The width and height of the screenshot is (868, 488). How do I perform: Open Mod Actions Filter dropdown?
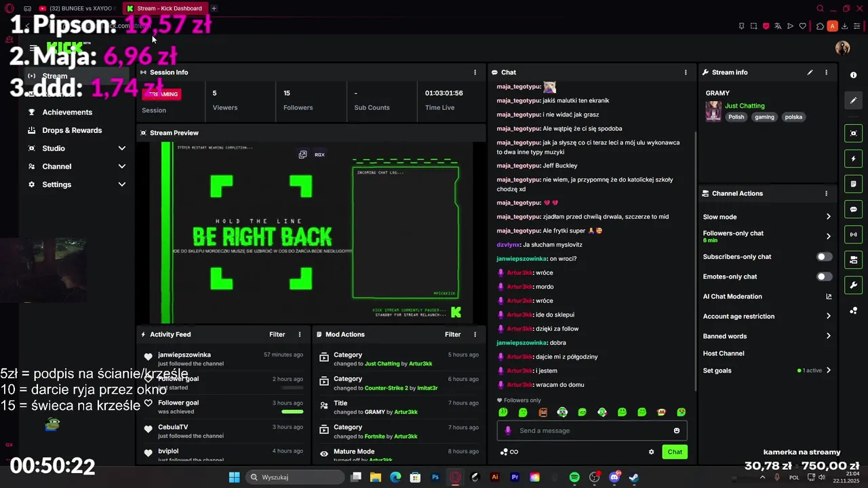452,334
